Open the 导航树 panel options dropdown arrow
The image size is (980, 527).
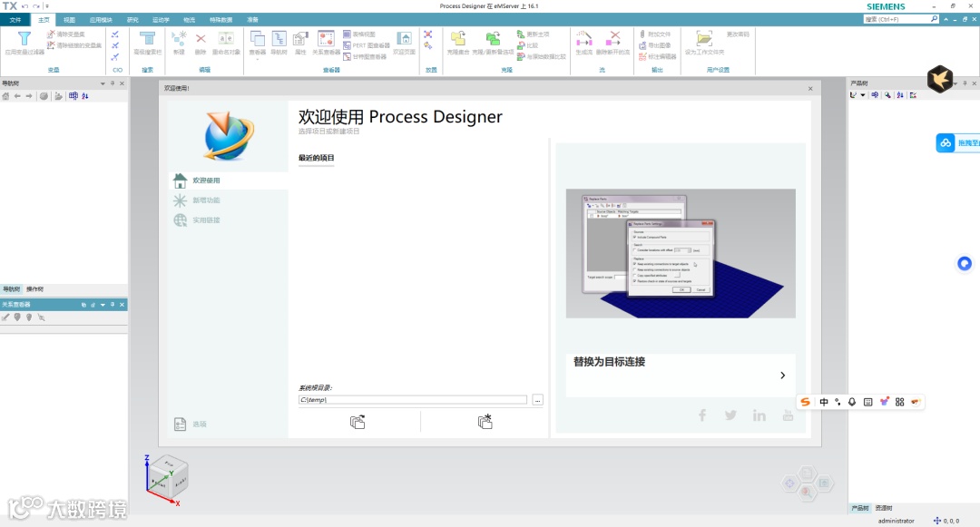coord(103,83)
